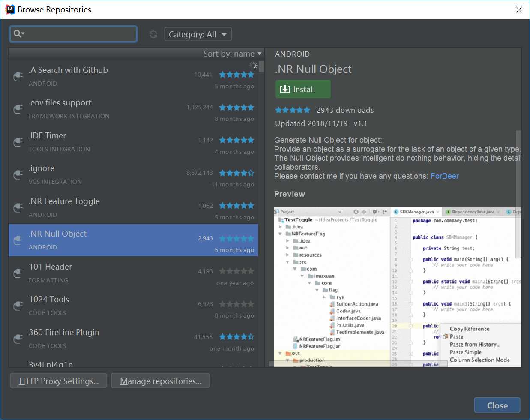Screen dimensions: 530x420
Task: Choose Copy Reference in preview context menu
Action: click(x=470, y=329)
